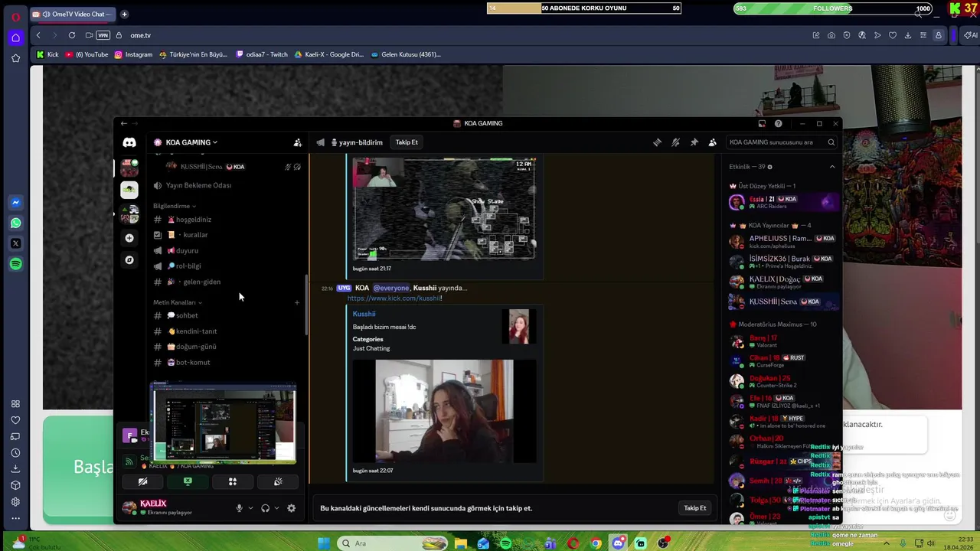The height and width of the screenshot is (551, 980).
Task: Open Messenger in Opera sidebar
Action: pos(15,203)
